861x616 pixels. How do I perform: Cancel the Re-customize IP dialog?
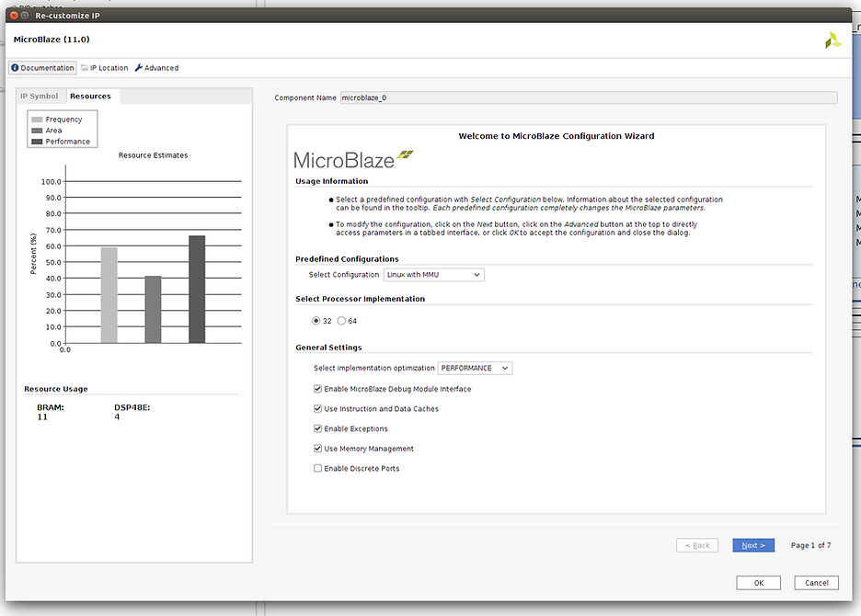[816, 583]
